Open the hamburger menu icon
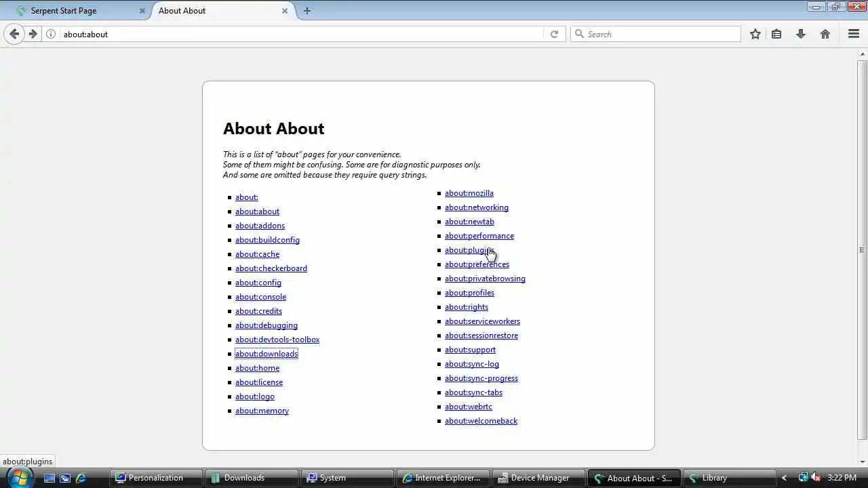The width and height of the screenshot is (868, 488). pyautogui.click(x=854, y=34)
